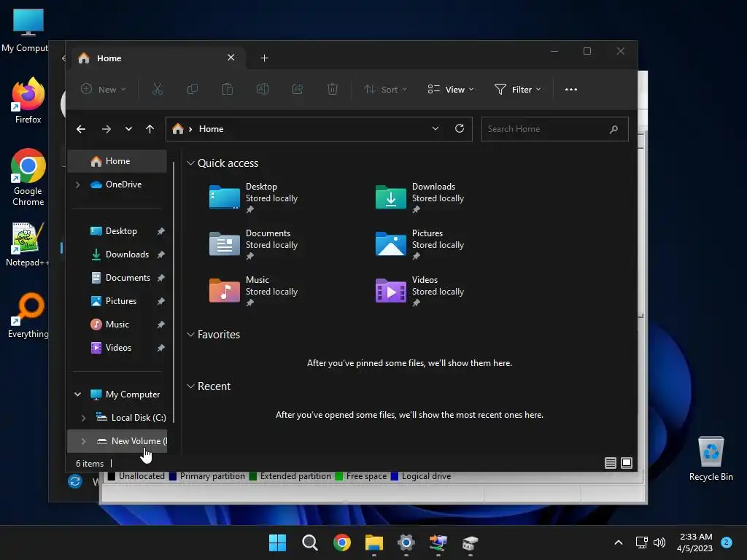Select Desktop in navigation pane

[117, 231]
